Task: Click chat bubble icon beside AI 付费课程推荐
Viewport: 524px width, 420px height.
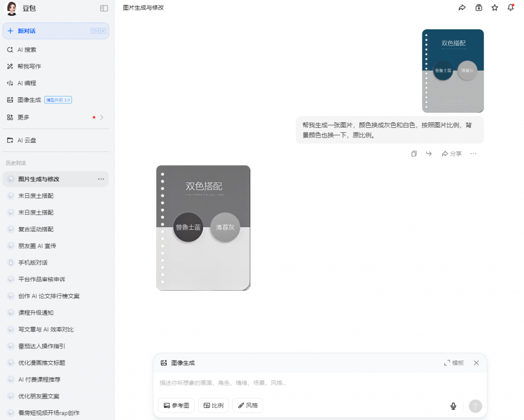Action: coord(11,380)
